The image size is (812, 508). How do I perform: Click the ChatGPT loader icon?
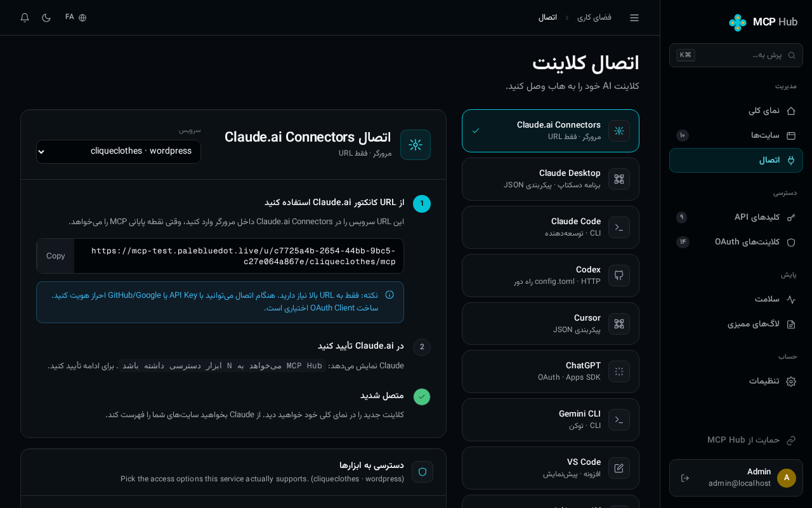tap(619, 371)
